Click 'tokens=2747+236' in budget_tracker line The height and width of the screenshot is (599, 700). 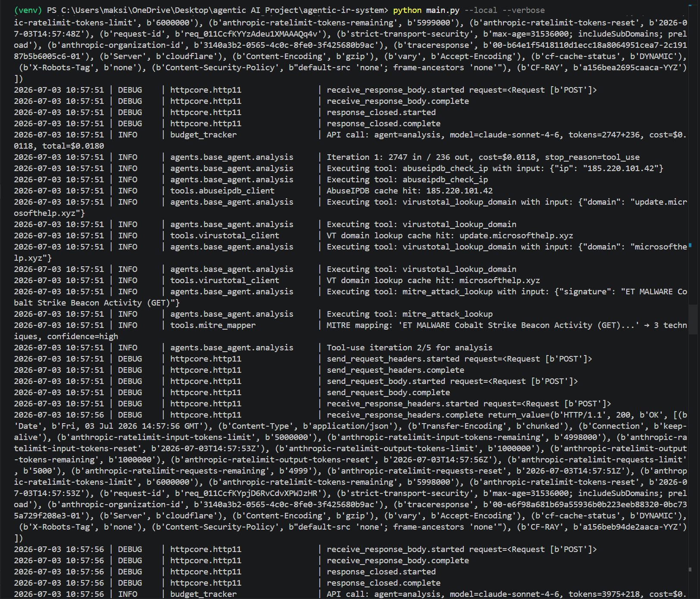click(604, 135)
